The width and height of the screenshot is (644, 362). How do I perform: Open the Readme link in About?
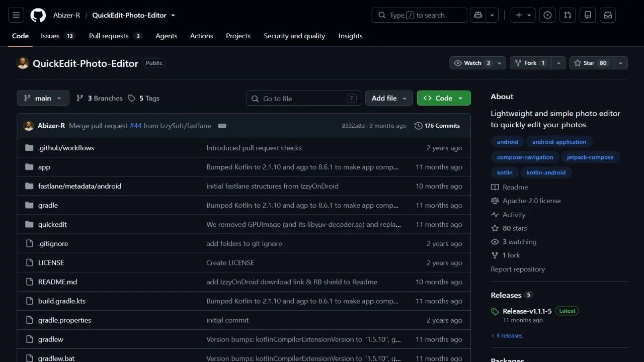510,187
